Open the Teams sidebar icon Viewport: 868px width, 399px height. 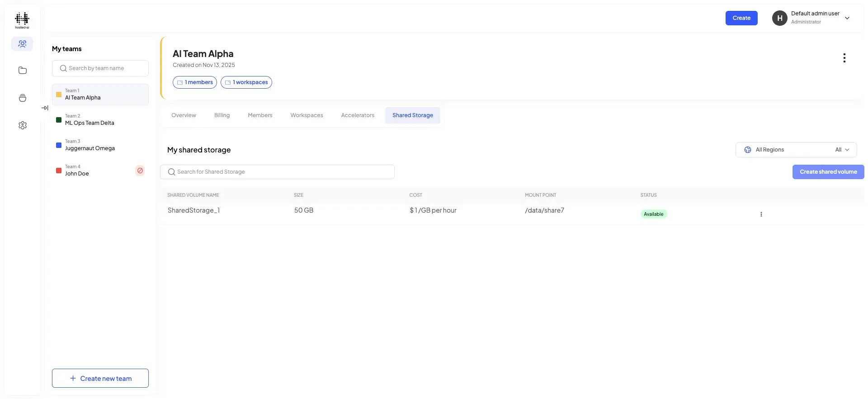tap(22, 44)
